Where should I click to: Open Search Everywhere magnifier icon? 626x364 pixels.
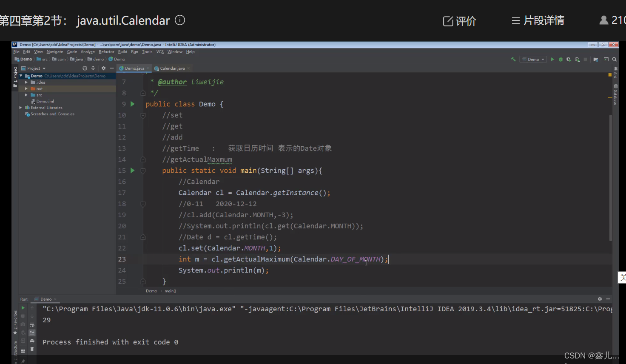[x=615, y=60]
